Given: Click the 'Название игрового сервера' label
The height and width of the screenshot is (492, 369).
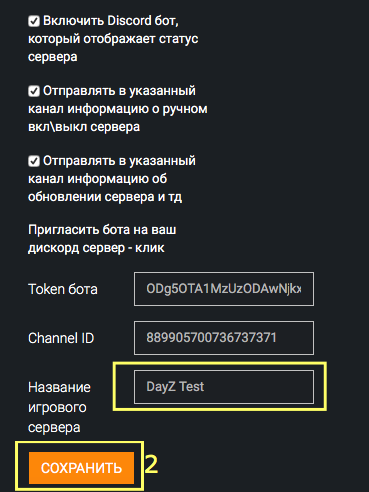Looking at the screenshot, I should (59, 407).
